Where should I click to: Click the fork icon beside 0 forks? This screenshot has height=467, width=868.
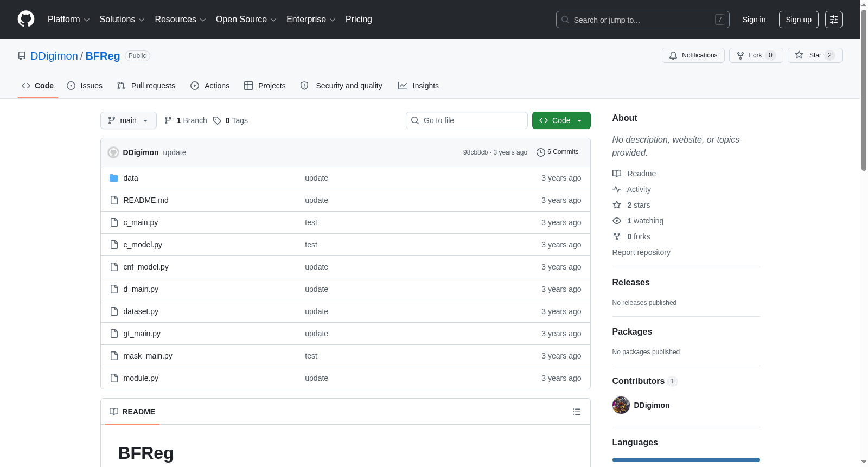click(617, 236)
